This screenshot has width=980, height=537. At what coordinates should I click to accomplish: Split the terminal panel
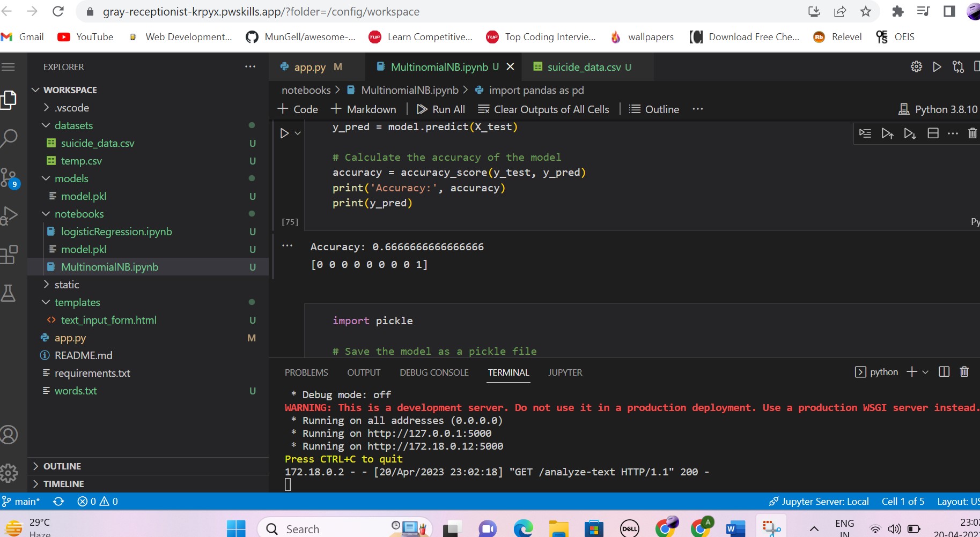944,371
